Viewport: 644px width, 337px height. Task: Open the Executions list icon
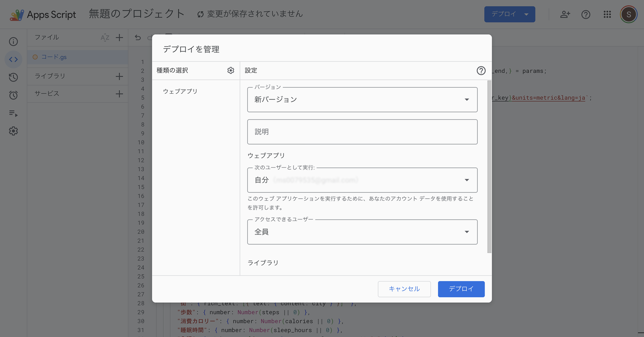coord(13,113)
